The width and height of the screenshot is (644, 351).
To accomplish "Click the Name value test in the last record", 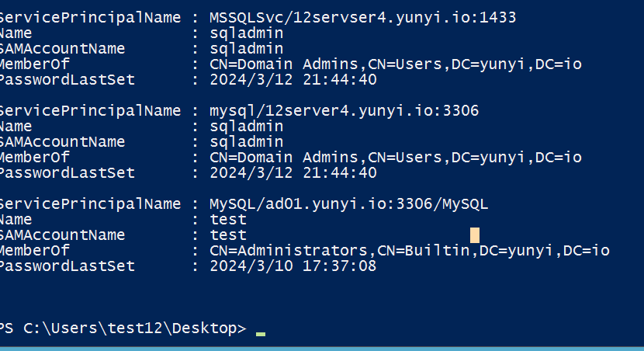I will (228, 219).
